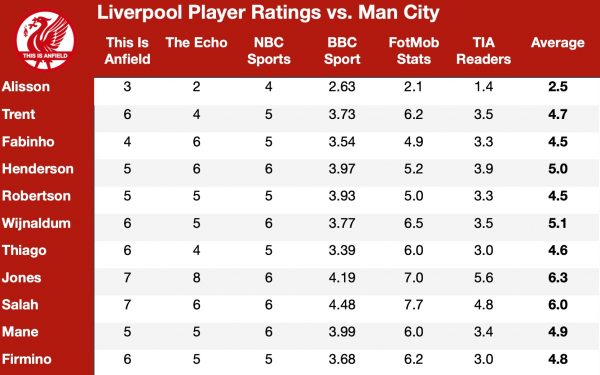Click the Trent row label
Screen dimensions: 600x375
point(18,114)
